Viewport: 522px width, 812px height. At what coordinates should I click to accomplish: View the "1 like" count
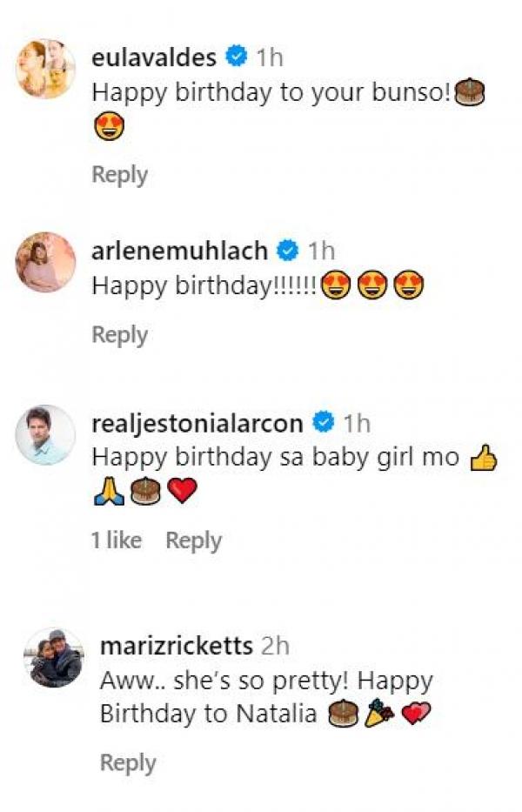pos(117,540)
